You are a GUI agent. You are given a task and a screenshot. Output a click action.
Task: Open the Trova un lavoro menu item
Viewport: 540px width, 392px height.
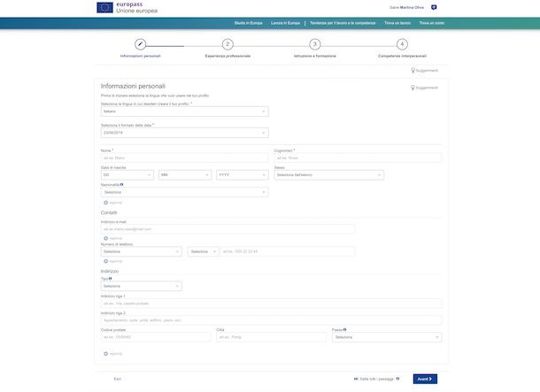397,23
